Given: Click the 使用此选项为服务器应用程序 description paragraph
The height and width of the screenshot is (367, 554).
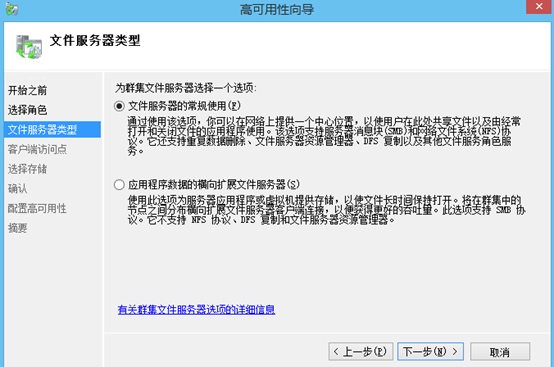Looking at the screenshot, I should [x=326, y=210].
